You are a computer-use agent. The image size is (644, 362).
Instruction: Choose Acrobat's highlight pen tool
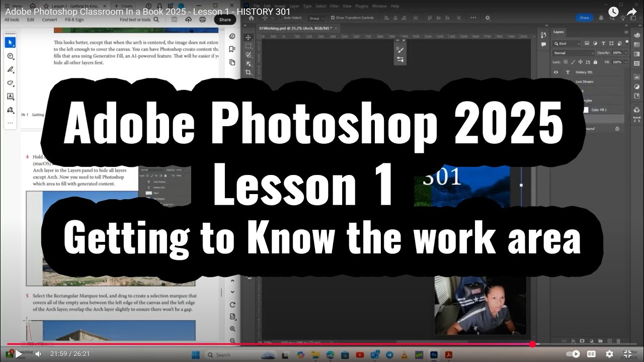point(11,70)
